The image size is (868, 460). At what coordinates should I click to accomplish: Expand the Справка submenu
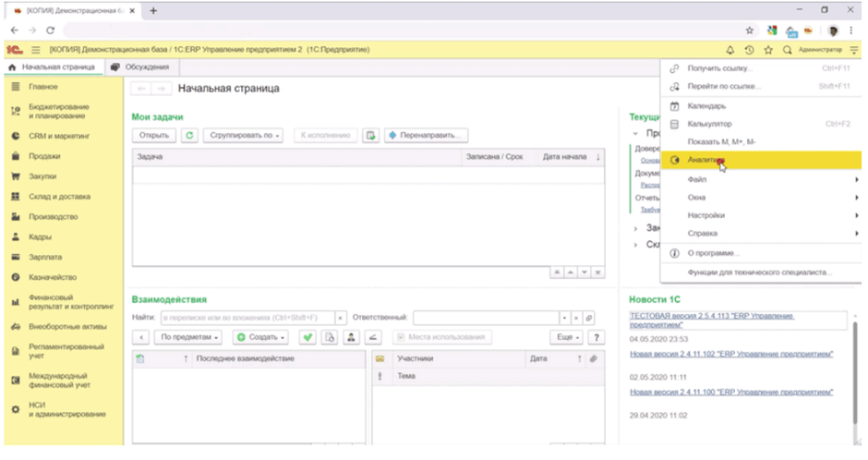(761, 234)
